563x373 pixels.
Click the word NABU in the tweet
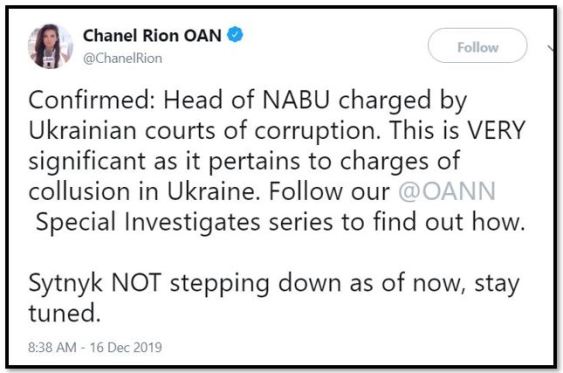click(x=296, y=100)
